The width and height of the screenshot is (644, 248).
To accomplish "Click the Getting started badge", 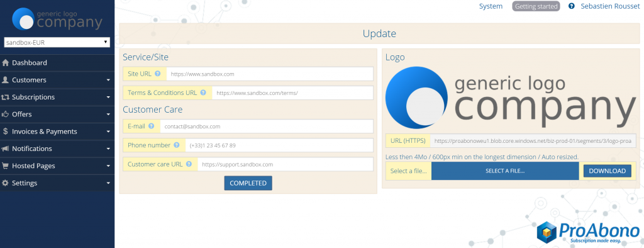I will 536,6.
